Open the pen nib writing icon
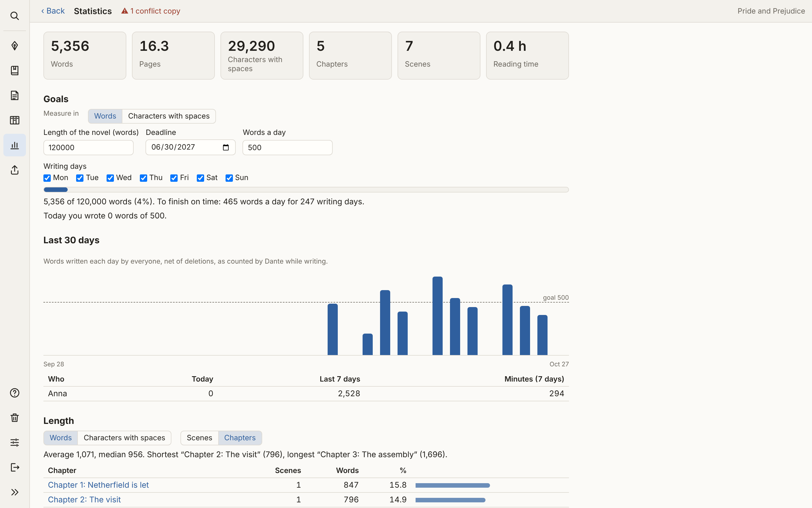This screenshot has width=812, height=508. coord(14,46)
